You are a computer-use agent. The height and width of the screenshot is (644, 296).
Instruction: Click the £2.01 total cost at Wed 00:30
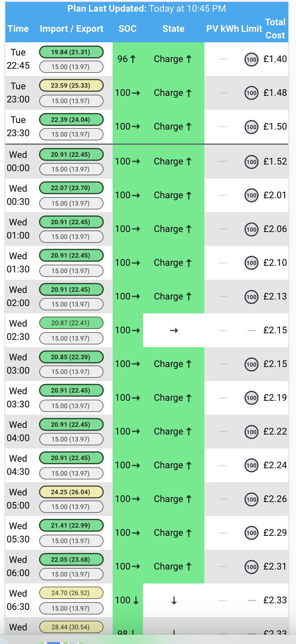(275, 195)
